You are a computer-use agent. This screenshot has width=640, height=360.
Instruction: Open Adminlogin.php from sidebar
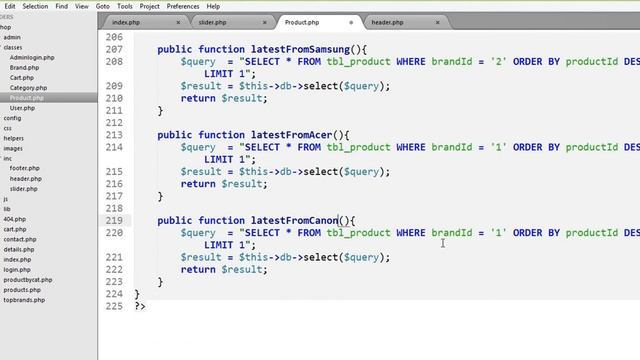[32, 58]
